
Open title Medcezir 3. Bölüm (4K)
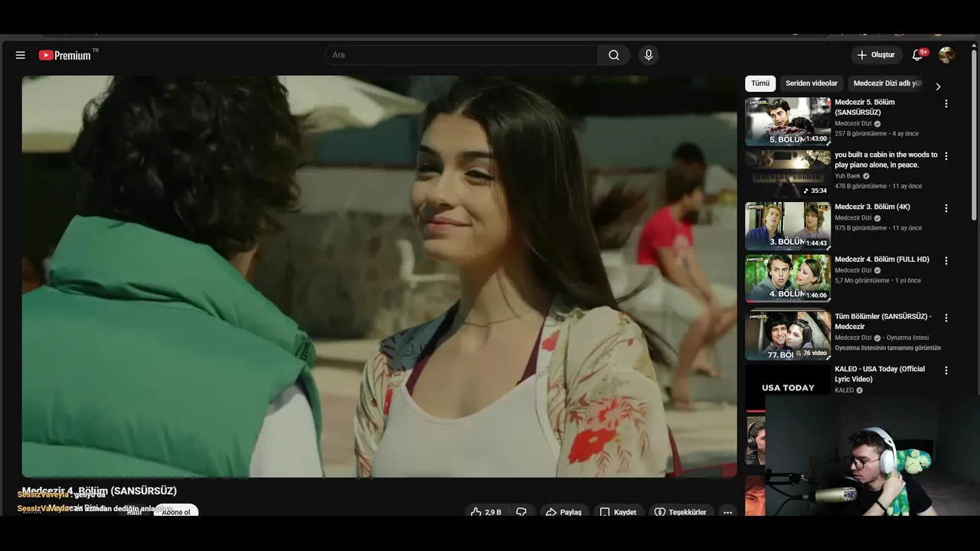[x=872, y=207]
